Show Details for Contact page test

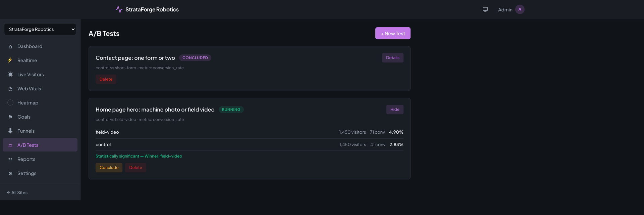(392, 58)
